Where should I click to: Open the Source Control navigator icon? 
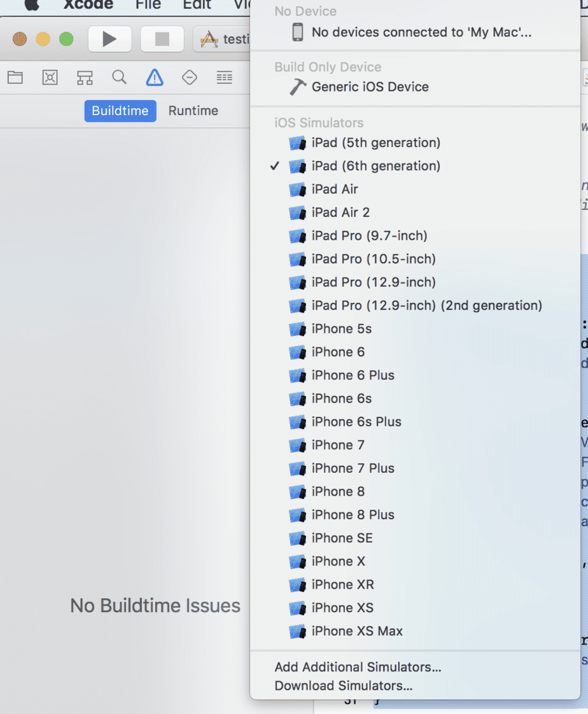tap(50, 78)
